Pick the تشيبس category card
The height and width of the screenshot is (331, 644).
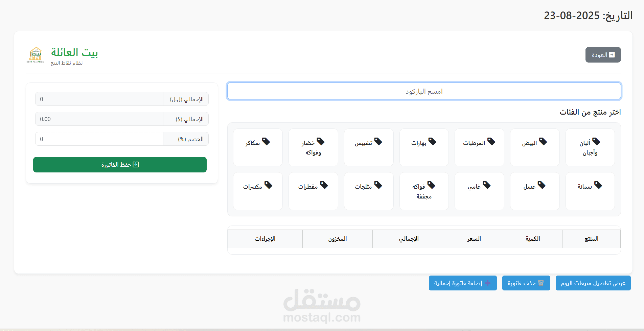point(369,147)
